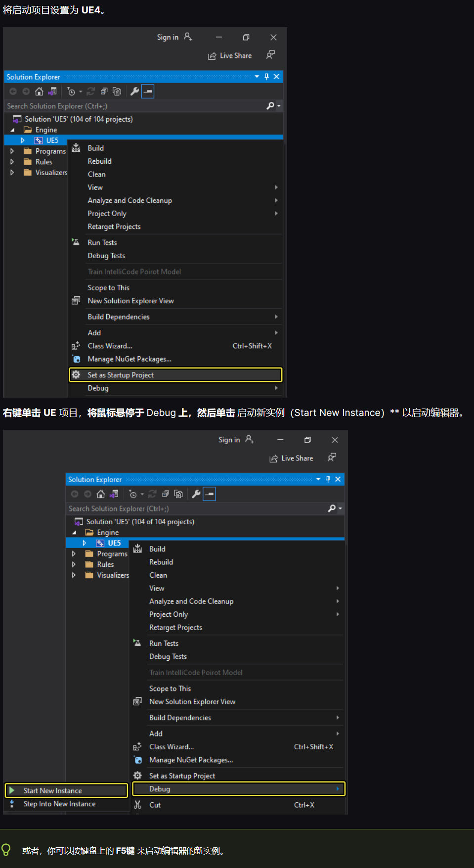474x868 pixels.
Task: Click feedback person icon in upper screenshot
Action: pyautogui.click(x=270, y=55)
